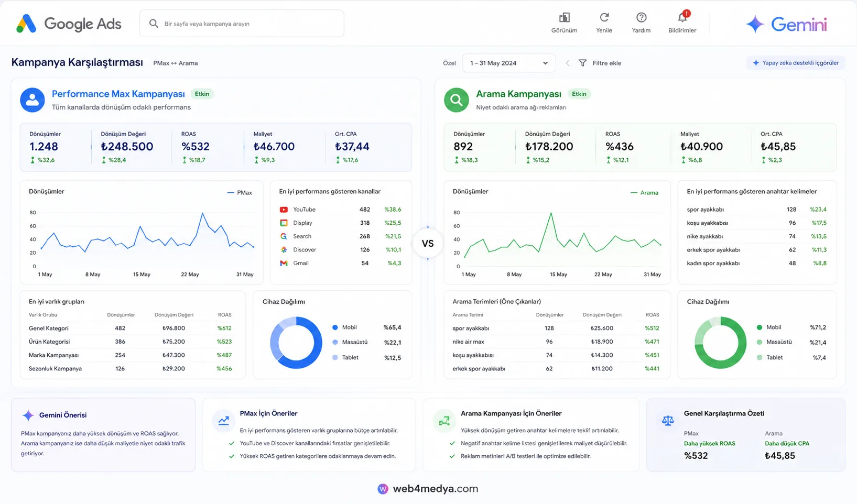The image size is (857, 504).
Task: Click the PMax Tablet legend dot
Action: click(x=335, y=358)
